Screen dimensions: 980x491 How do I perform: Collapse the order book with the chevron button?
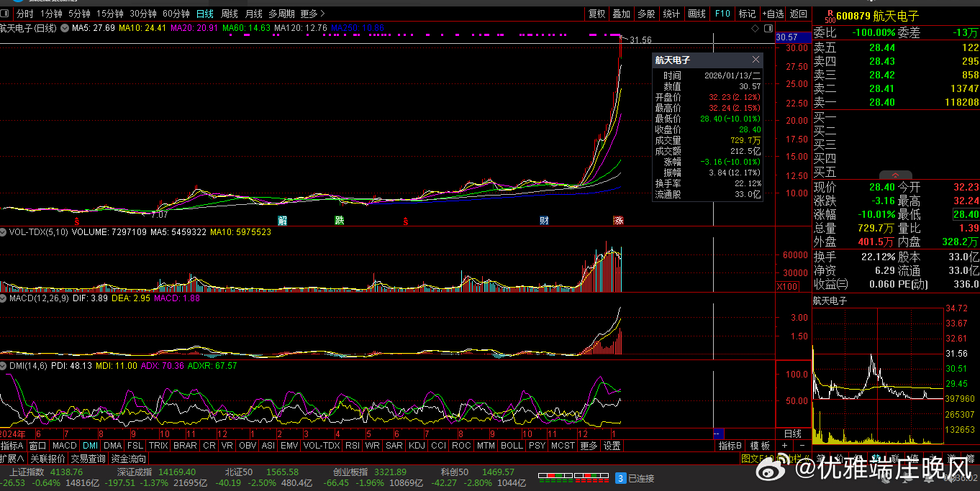[895, 175]
